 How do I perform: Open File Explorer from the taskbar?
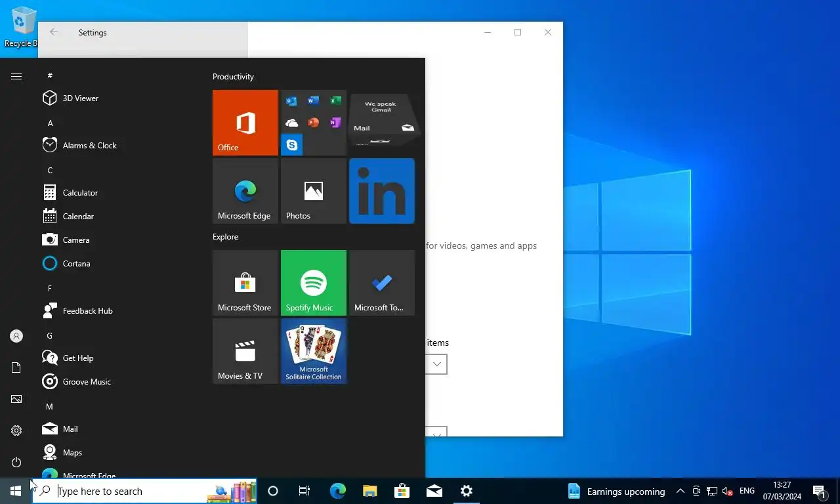369,491
